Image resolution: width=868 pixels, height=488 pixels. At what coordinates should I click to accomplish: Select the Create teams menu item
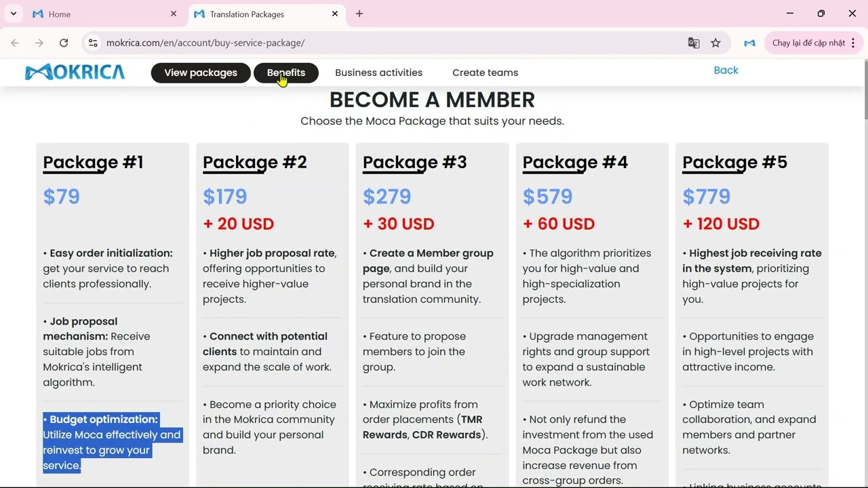pos(485,73)
